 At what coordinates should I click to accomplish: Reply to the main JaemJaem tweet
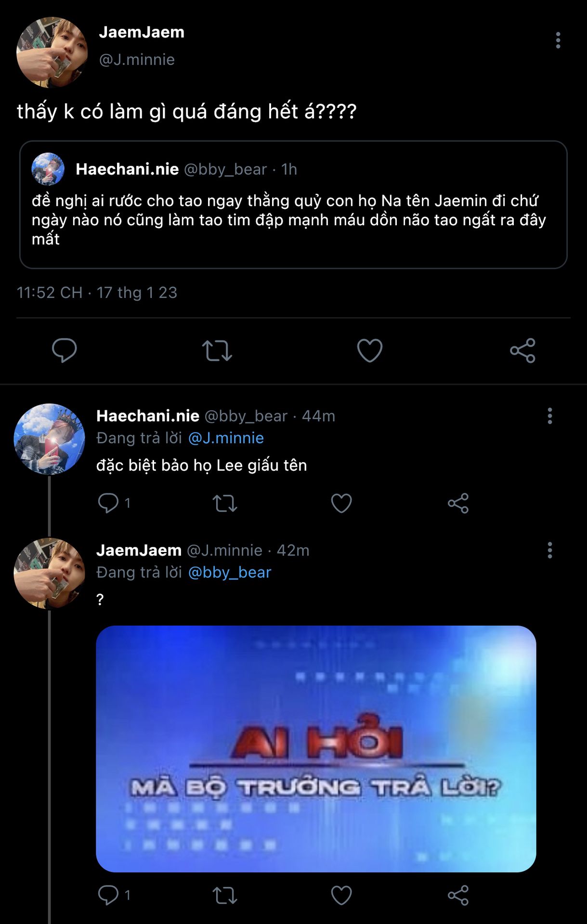pos(65,350)
